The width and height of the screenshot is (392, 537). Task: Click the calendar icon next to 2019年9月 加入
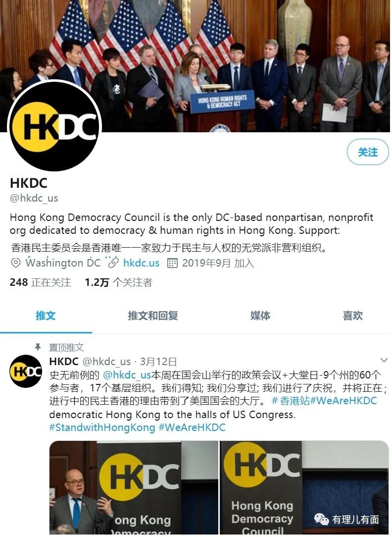[x=172, y=263]
